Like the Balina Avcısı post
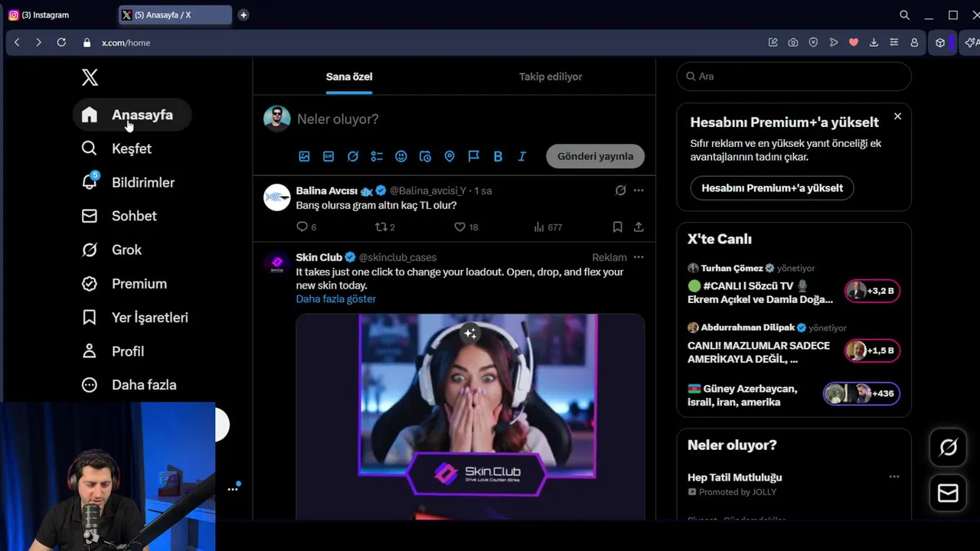 point(465,227)
